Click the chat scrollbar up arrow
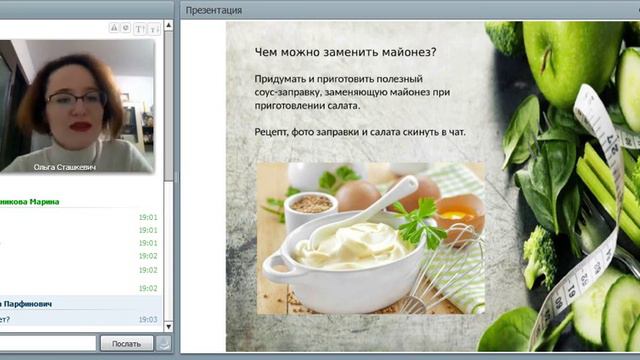640x360 pixels. click(x=169, y=26)
